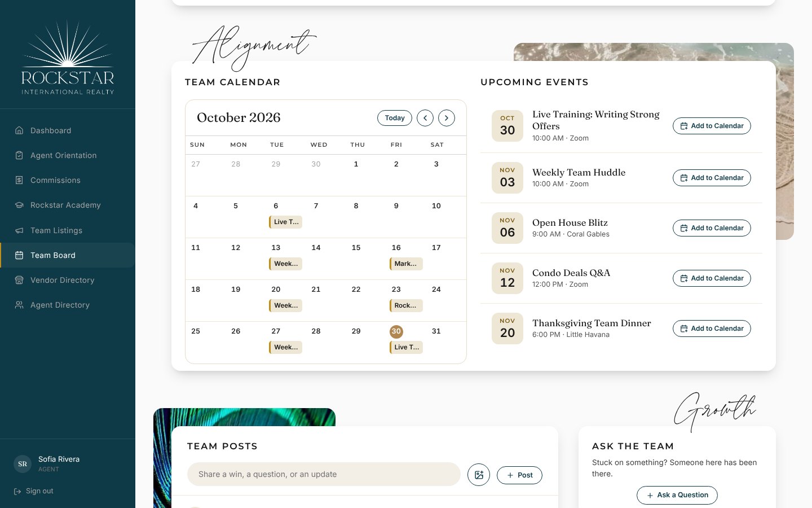This screenshot has height=508, width=812.
Task: Go to previous month with left chevron
Action: coord(425,118)
